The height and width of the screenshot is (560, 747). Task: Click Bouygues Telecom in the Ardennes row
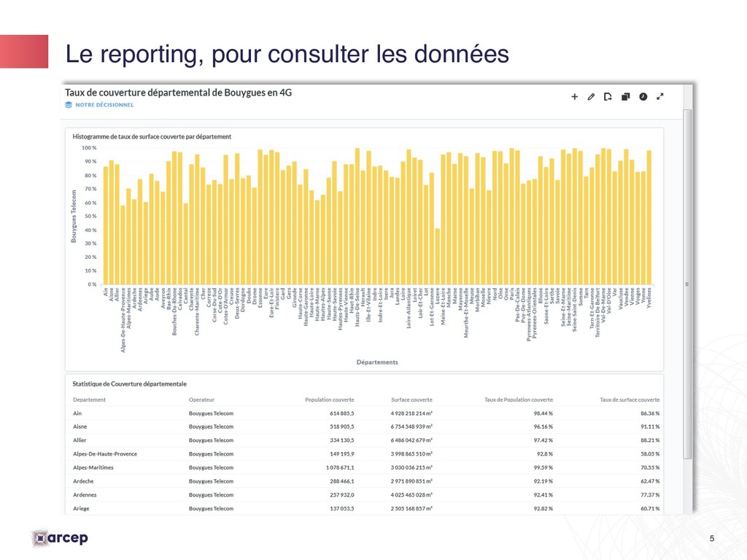(211, 495)
